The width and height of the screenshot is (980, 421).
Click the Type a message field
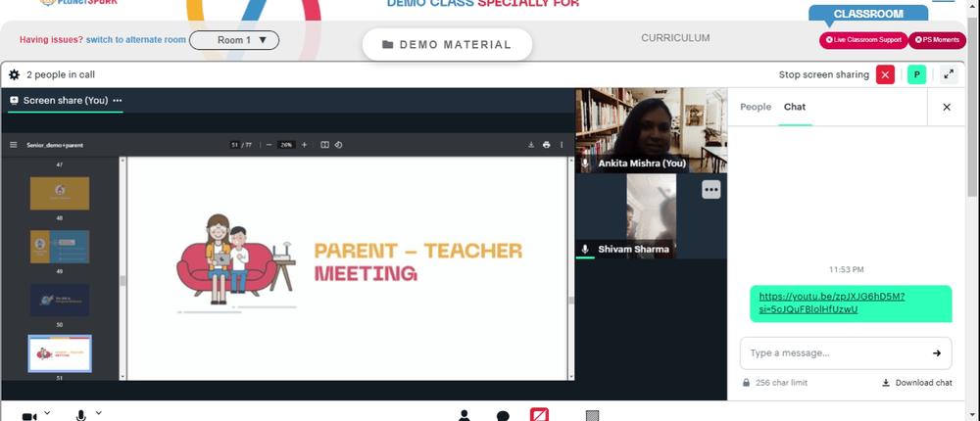click(833, 353)
